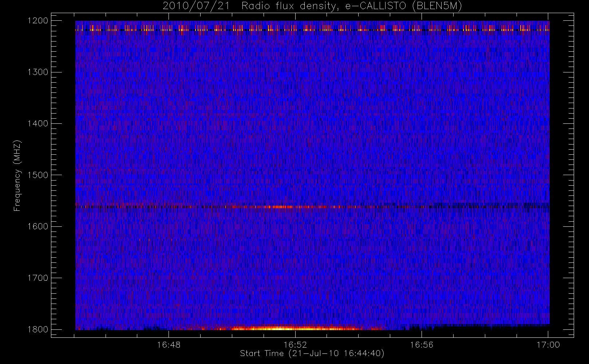This screenshot has height=364, width=589.
Task: Select the 1400 frequency axis label
Action: click(38, 123)
